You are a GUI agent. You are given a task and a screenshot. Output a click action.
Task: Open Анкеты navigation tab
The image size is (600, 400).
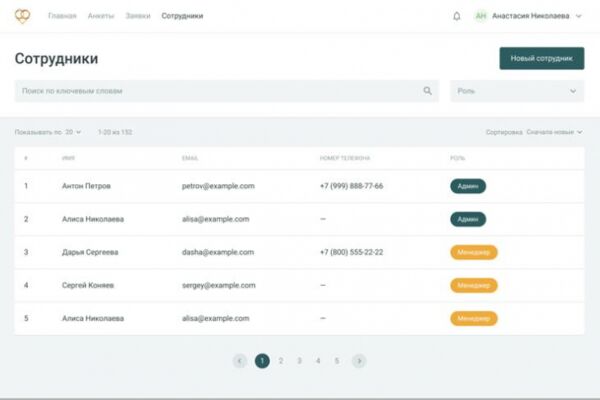coord(101,16)
